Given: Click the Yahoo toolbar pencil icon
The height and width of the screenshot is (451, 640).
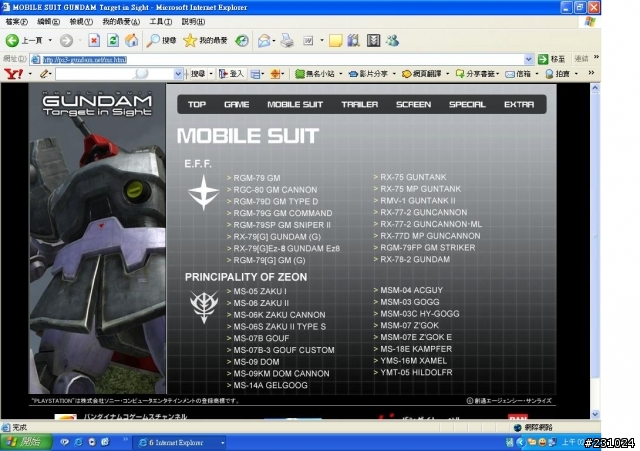Looking at the screenshot, I should point(44,74).
